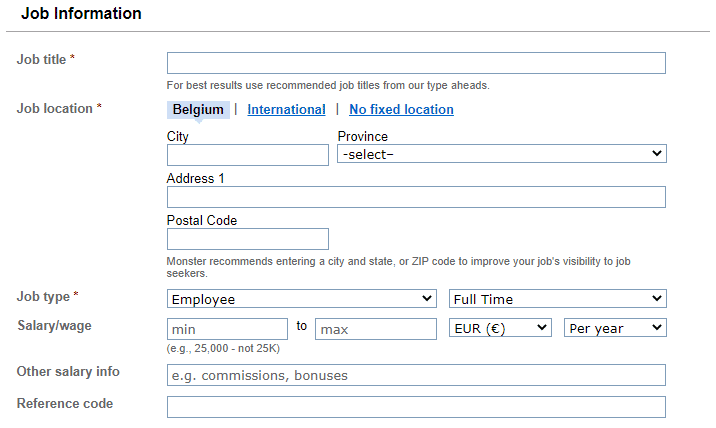This screenshot has width=716, height=428.
Task: Choose the No fixed location link
Action: (x=401, y=110)
